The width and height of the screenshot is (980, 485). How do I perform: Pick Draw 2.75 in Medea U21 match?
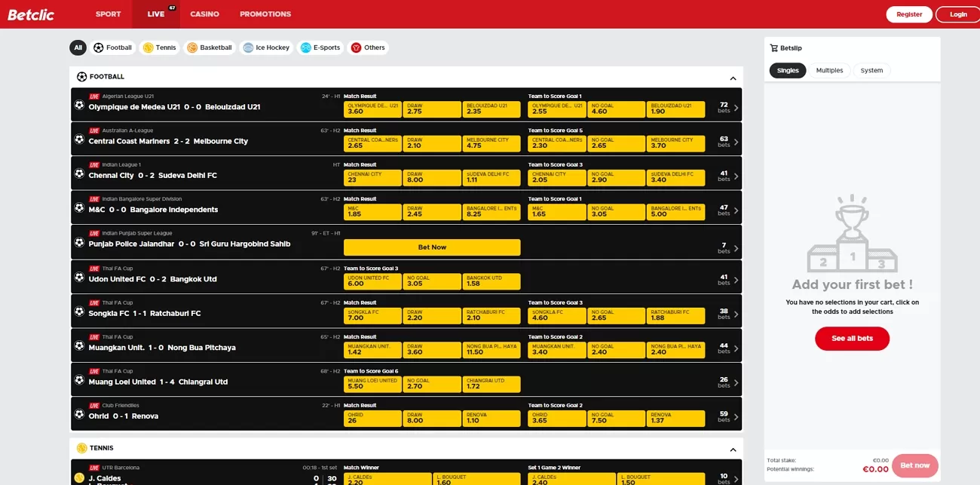(431, 109)
